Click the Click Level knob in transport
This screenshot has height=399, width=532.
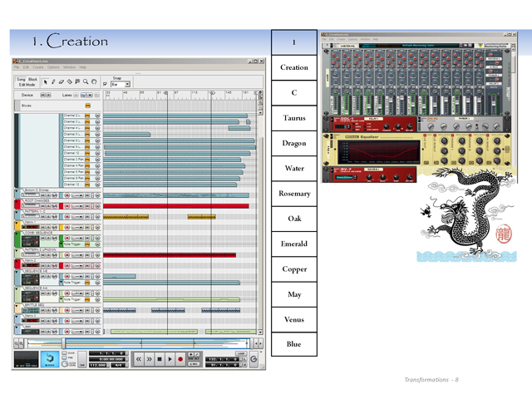click(x=64, y=364)
